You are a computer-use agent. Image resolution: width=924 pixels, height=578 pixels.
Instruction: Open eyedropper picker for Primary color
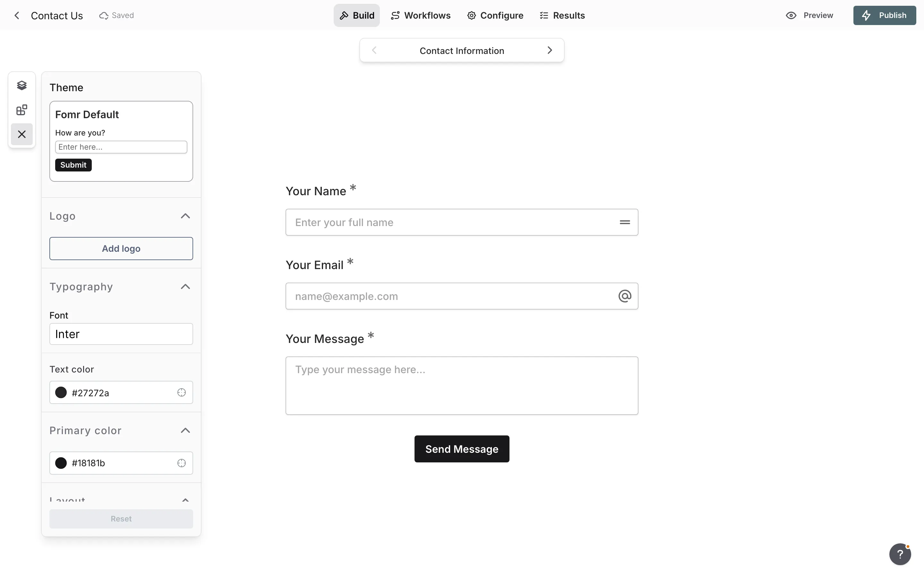[181, 463]
